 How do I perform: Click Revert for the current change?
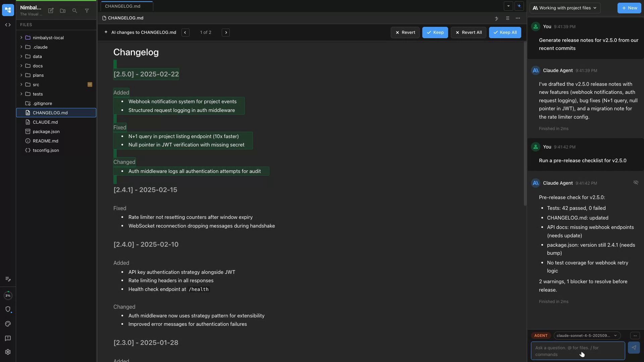point(405,33)
